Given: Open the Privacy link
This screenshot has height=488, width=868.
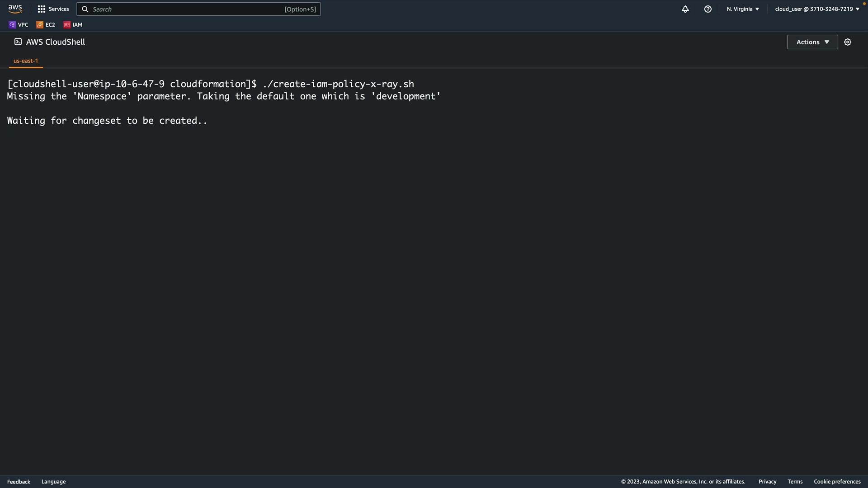Looking at the screenshot, I should click(x=767, y=482).
